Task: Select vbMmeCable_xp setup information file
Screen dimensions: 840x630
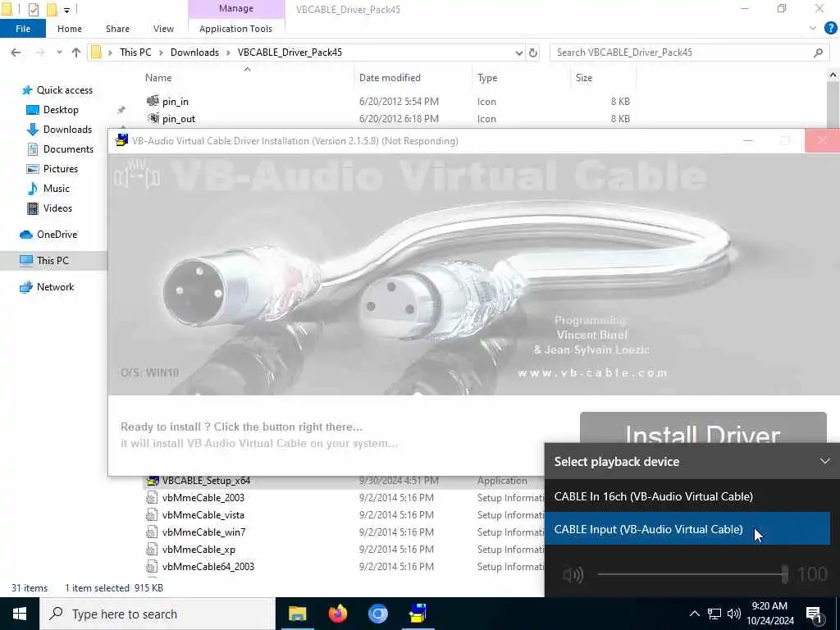Action: click(199, 549)
